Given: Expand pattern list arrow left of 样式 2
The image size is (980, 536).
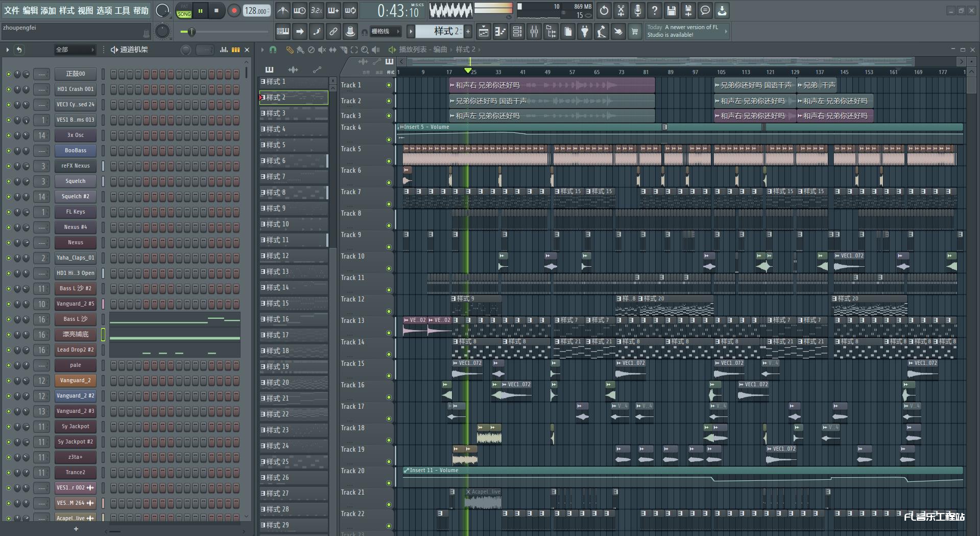Looking at the screenshot, I should coord(411,32).
